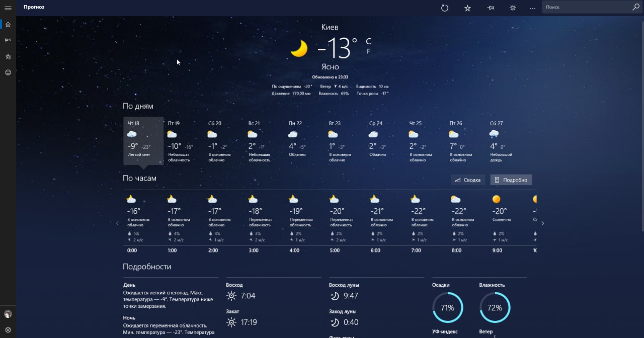Image resolution: width=644 pixels, height=338 pixels.
Task: Click the Закат sunset icon
Action: (231, 322)
